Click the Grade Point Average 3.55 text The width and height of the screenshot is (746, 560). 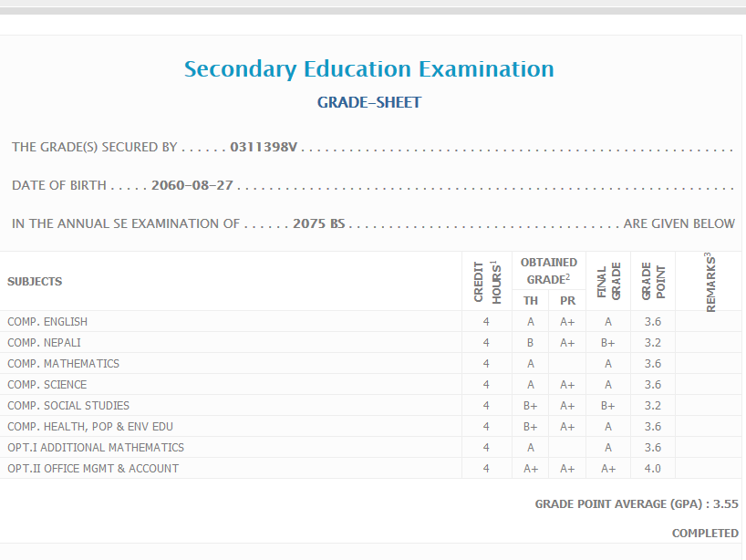(636, 503)
